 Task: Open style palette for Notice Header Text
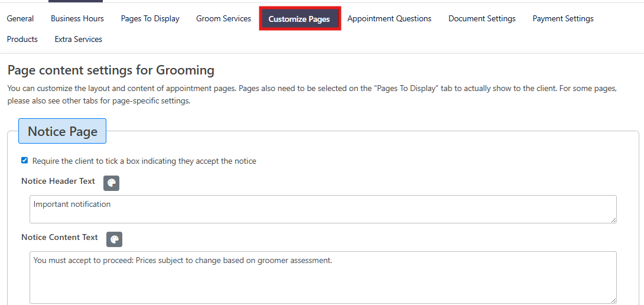pos(111,183)
